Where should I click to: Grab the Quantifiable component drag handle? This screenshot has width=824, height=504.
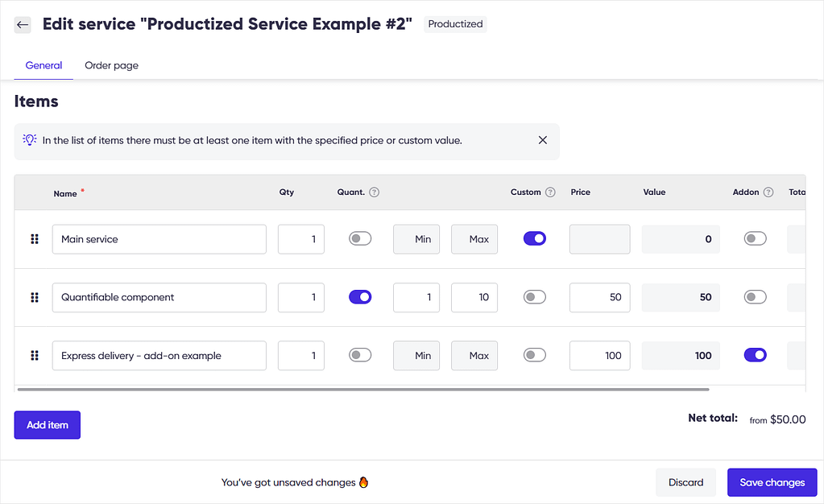point(35,297)
